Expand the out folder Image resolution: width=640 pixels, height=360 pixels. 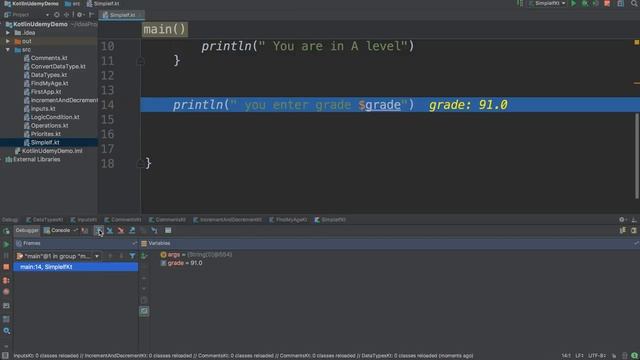coord(8,41)
